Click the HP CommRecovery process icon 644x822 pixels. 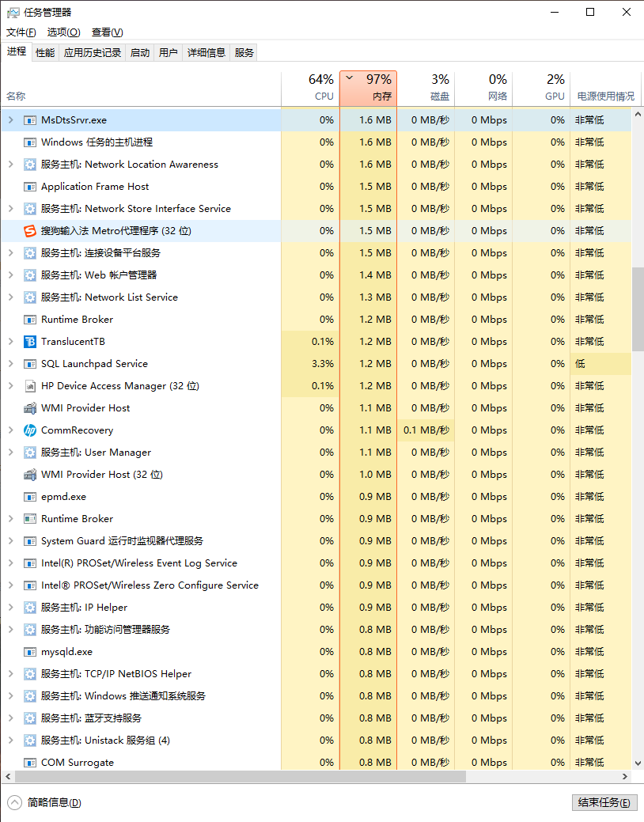tap(30, 430)
